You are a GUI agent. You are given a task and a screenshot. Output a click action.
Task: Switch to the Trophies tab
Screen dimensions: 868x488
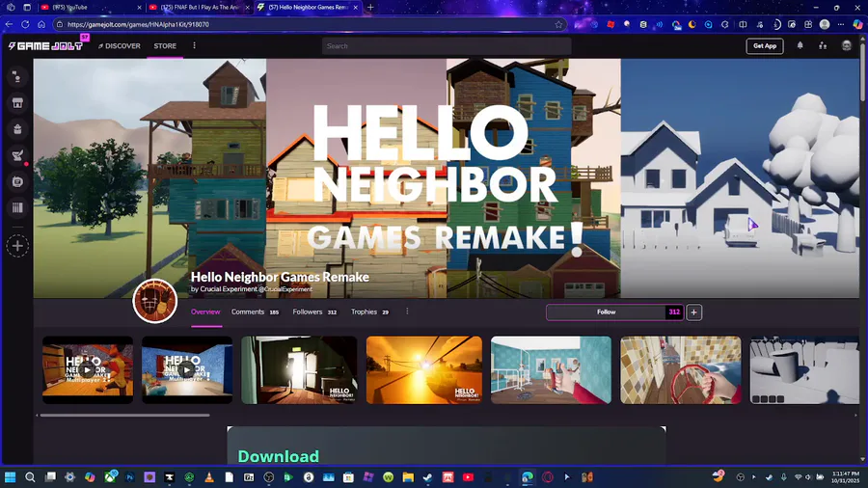tap(369, 312)
